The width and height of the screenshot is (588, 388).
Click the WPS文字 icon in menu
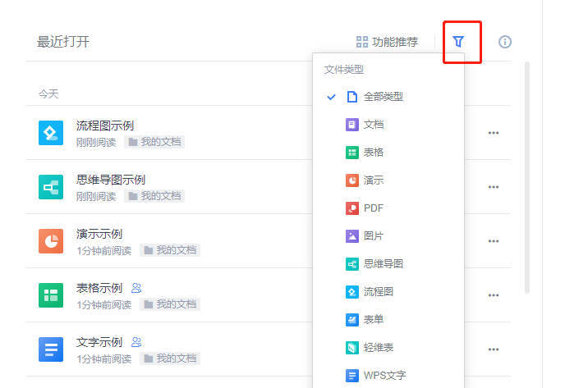click(351, 375)
